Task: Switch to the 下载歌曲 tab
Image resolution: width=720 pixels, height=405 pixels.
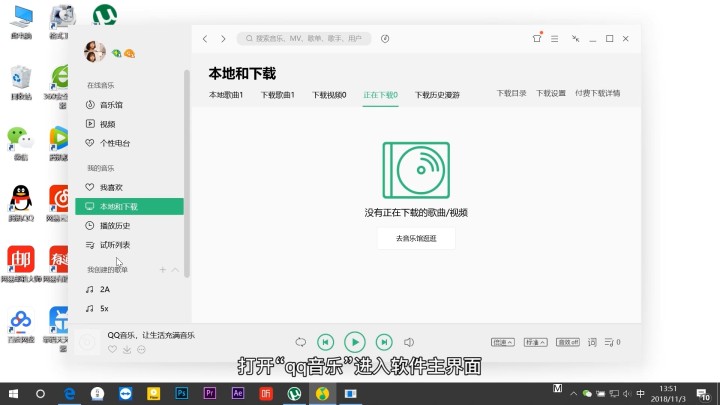Action: pos(278,95)
